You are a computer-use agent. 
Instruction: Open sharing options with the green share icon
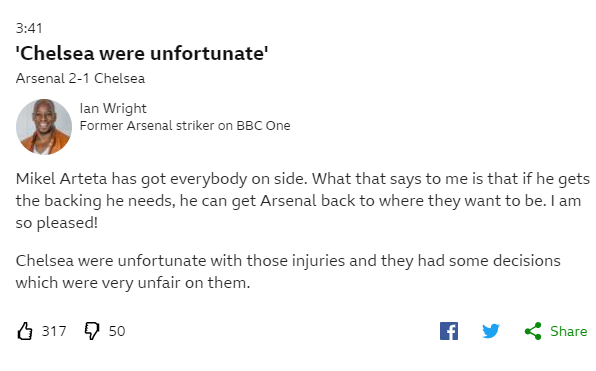[533, 331]
